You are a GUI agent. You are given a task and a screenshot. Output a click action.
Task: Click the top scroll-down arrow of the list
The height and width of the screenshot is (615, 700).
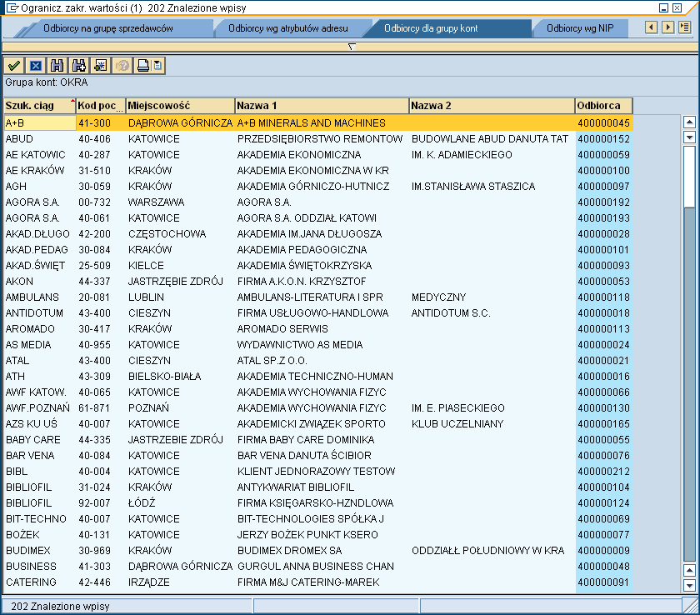coord(689,137)
